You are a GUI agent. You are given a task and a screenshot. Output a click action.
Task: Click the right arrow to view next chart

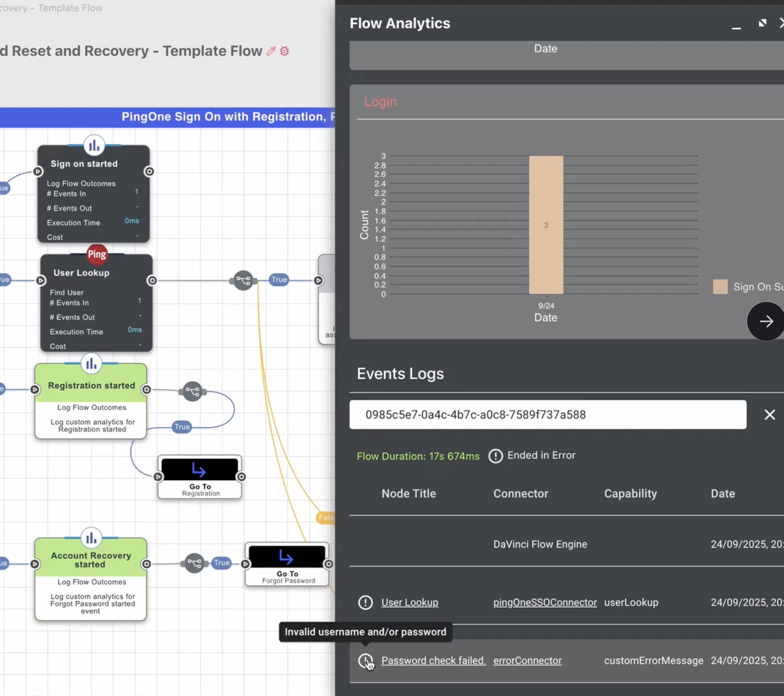[x=766, y=321]
